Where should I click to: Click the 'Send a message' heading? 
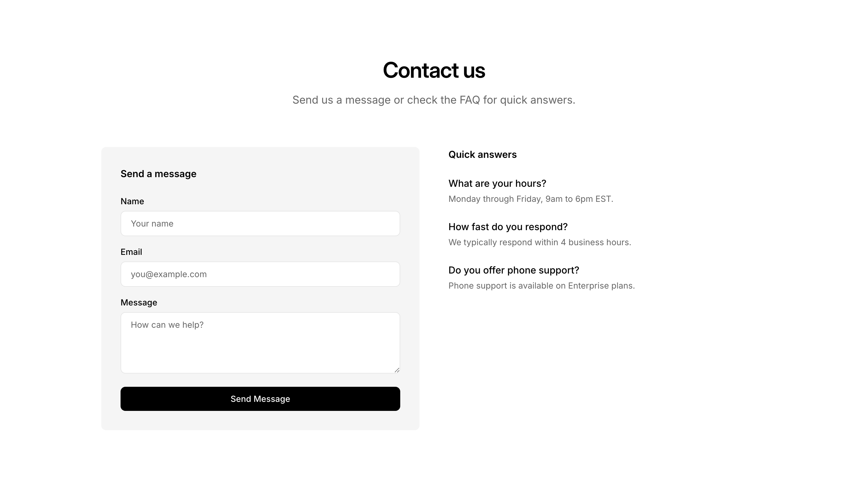point(158,174)
